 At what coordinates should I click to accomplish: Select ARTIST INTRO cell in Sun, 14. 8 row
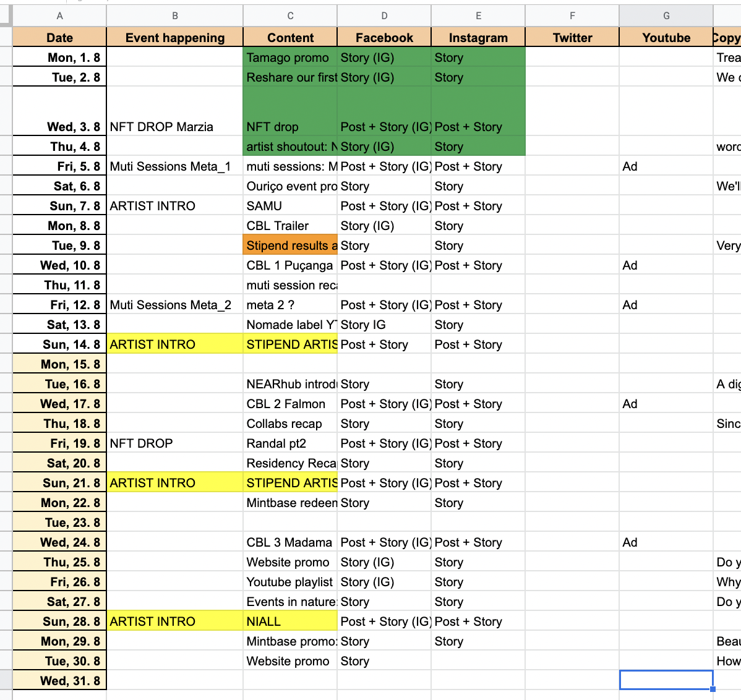[175, 344]
